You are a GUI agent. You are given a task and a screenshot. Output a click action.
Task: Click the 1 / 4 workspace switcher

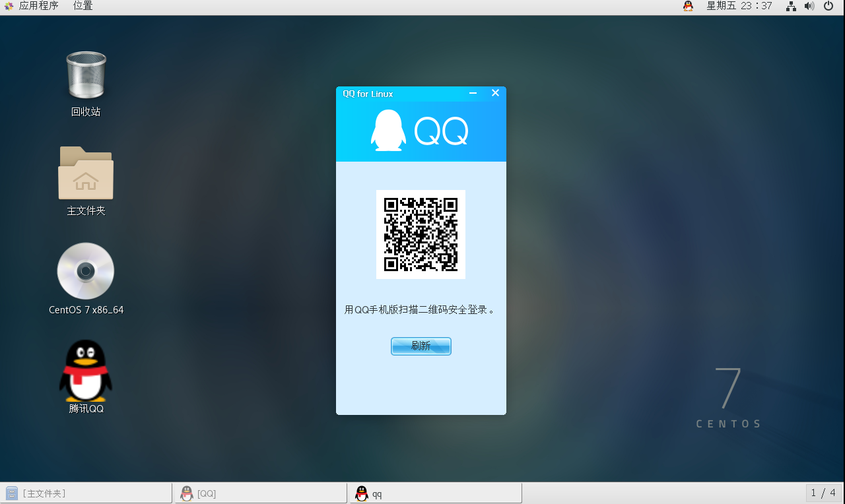pos(823,493)
